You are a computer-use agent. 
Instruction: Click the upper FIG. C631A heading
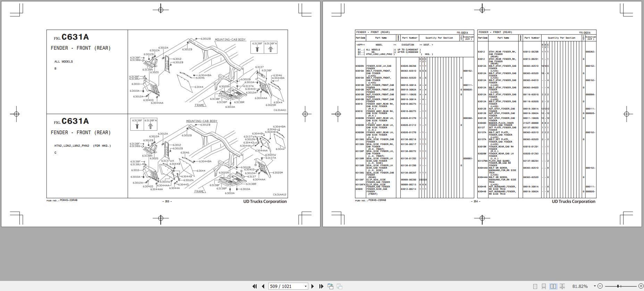[x=72, y=37]
